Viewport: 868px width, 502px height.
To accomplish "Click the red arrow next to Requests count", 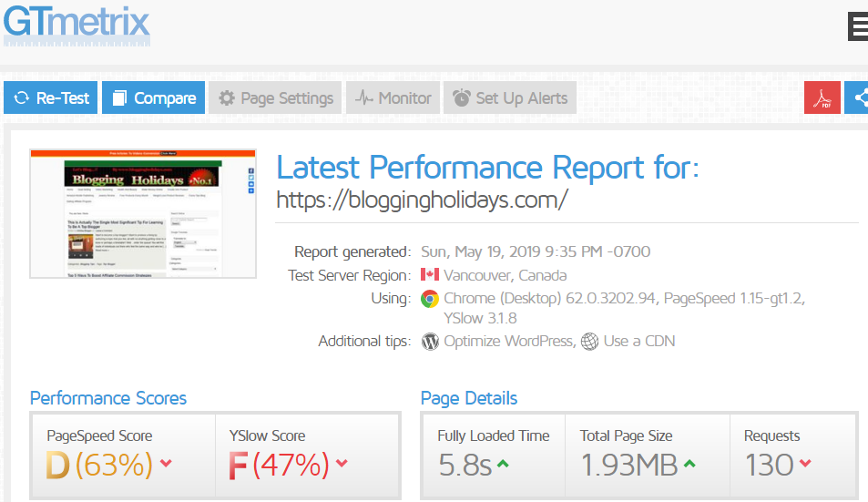I will coord(805,465).
